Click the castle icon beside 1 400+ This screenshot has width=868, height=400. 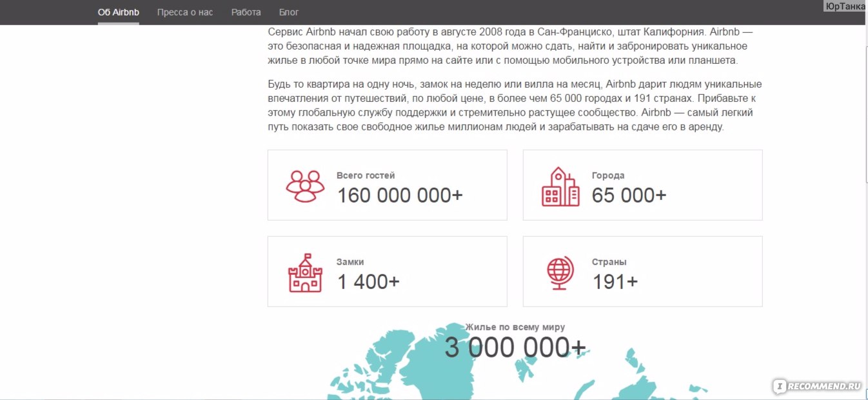pos(305,273)
